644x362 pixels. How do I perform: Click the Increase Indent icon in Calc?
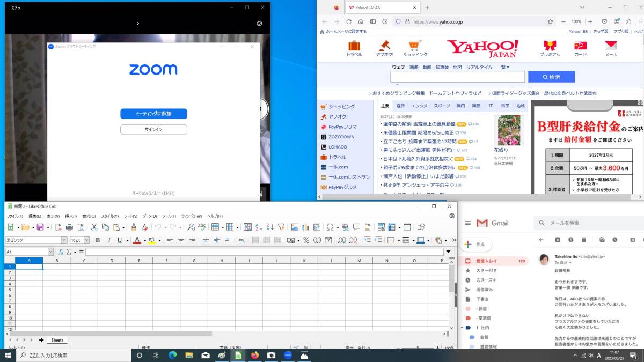click(367, 240)
